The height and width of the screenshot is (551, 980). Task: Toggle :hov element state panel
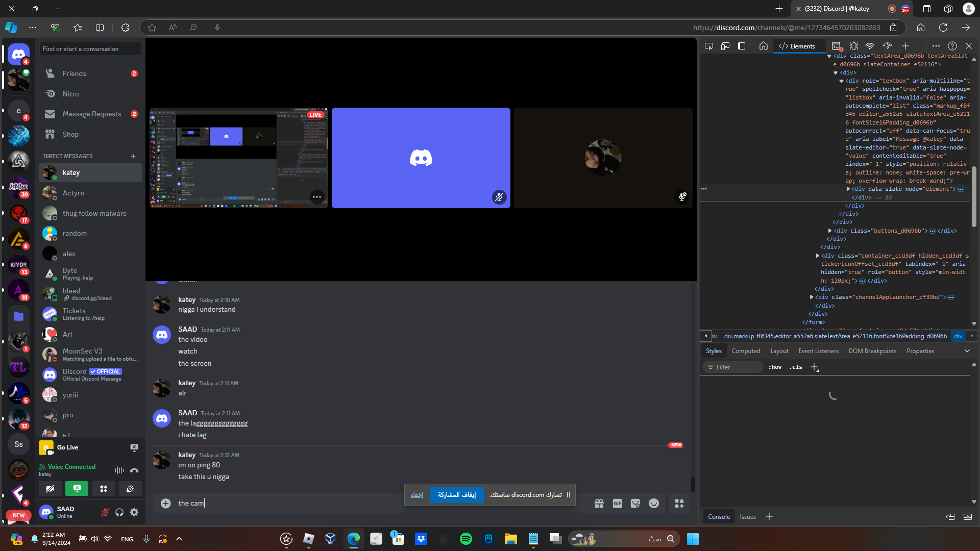point(775,367)
